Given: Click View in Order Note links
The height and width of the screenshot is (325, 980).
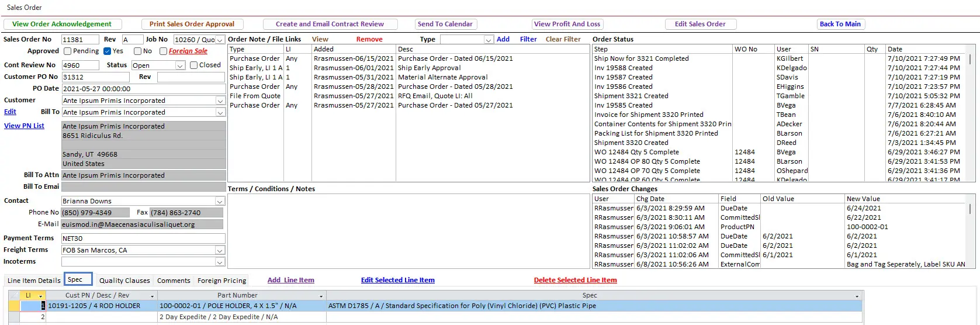Looking at the screenshot, I should click(x=320, y=39).
